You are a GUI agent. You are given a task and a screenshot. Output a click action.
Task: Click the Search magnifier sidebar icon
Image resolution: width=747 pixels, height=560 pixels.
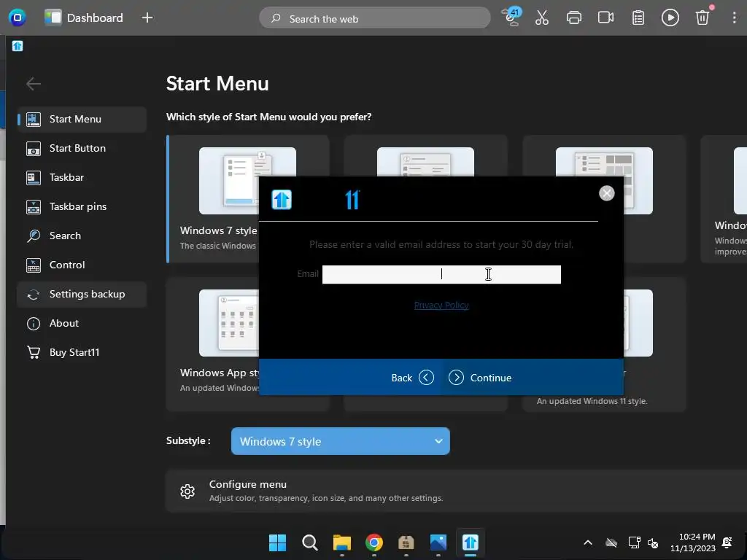(x=34, y=236)
